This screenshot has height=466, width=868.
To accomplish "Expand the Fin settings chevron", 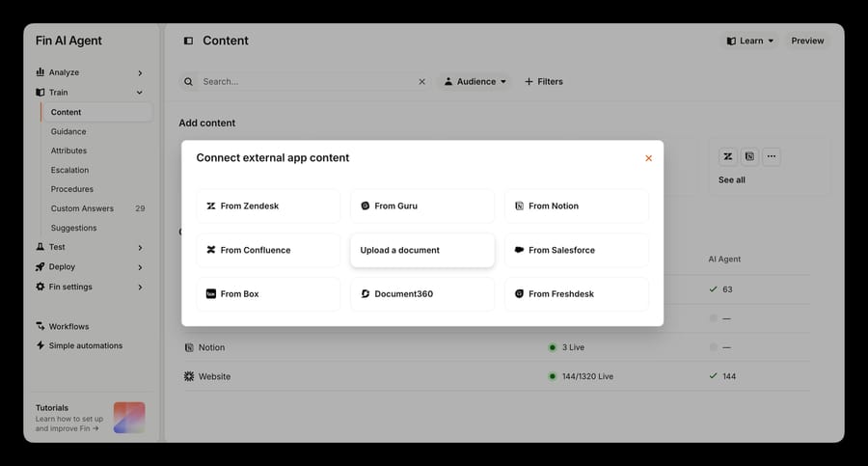I will point(140,287).
